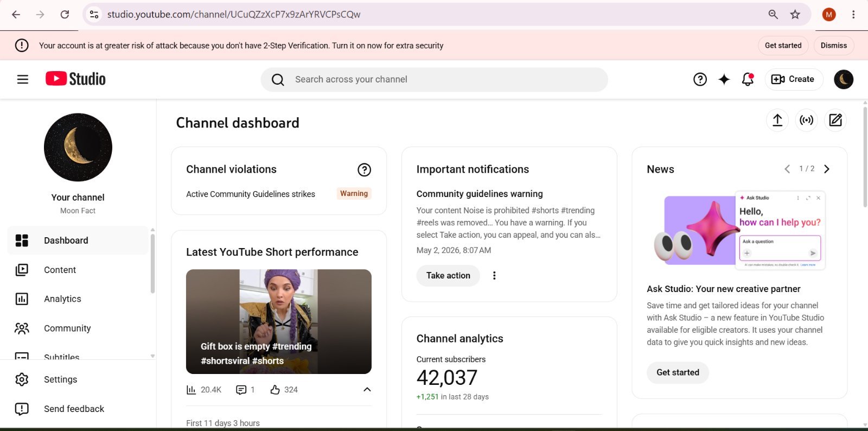Click the likes thumbs-up icon showing 324
Viewport: 868px width, 431px height.
pyautogui.click(x=275, y=390)
